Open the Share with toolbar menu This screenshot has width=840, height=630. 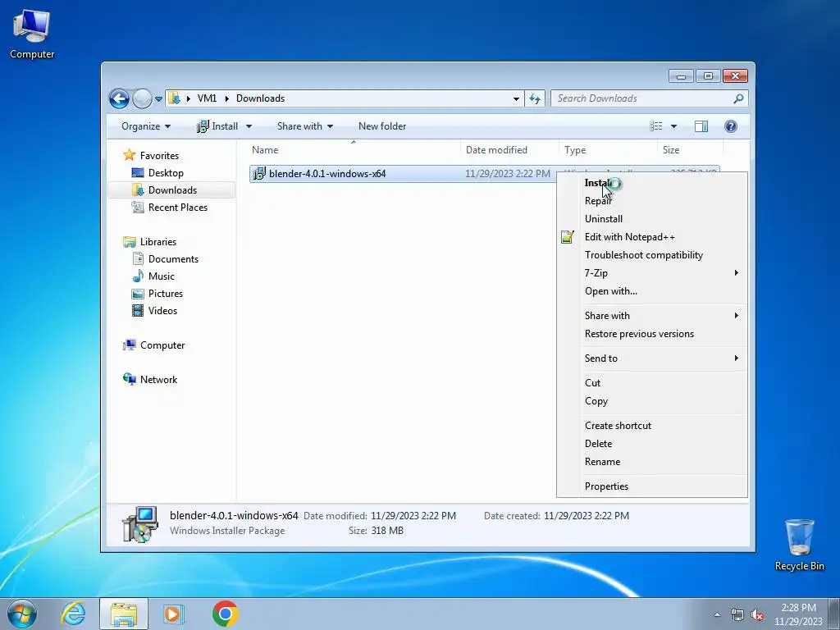[x=305, y=126]
